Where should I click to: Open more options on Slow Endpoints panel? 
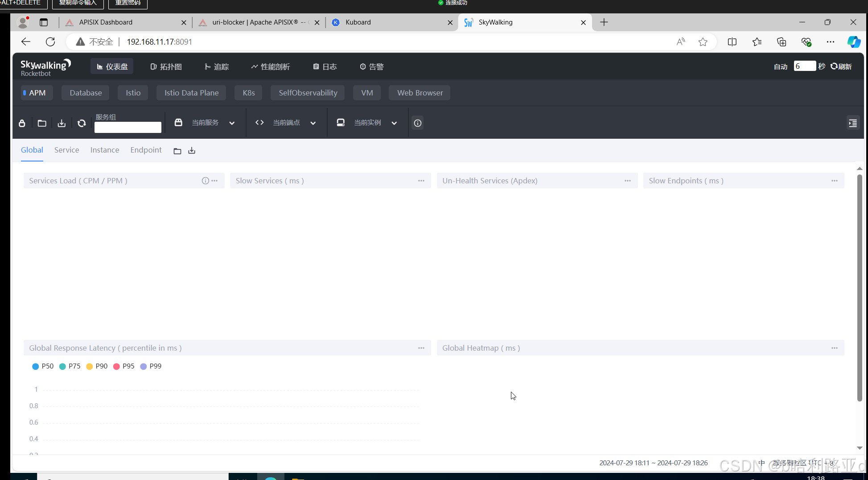[x=835, y=181]
